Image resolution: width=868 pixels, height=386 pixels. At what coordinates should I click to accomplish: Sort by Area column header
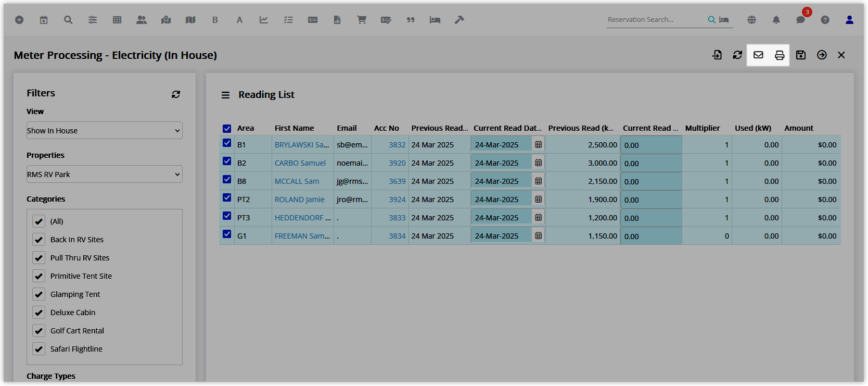pos(246,128)
